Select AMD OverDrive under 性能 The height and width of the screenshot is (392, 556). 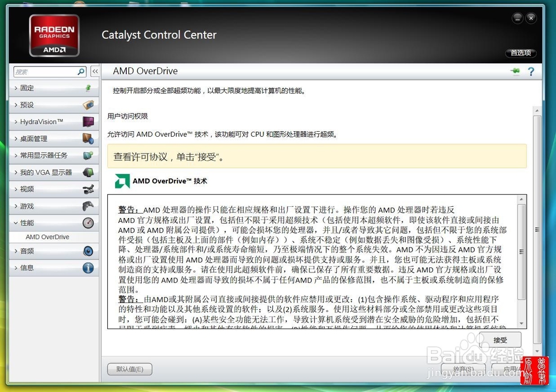(x=47, y=237)
